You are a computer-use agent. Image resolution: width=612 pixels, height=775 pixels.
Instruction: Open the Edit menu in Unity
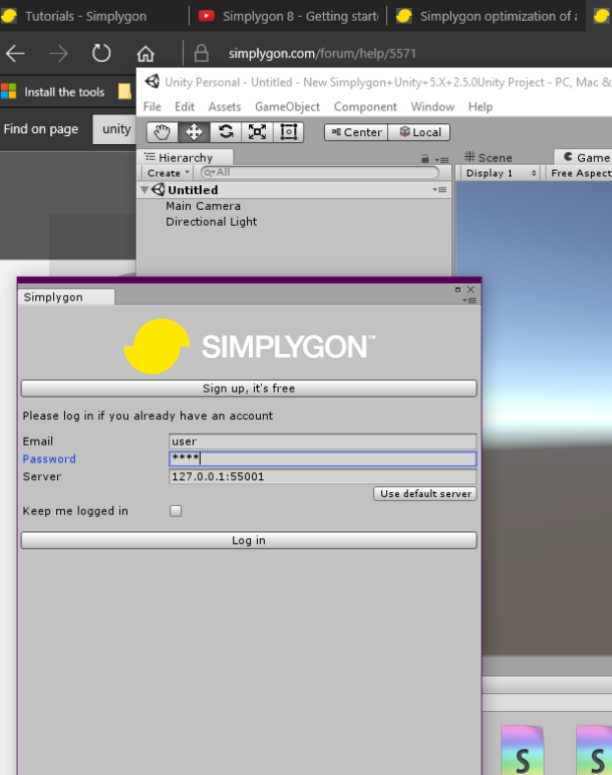point(184,107)
